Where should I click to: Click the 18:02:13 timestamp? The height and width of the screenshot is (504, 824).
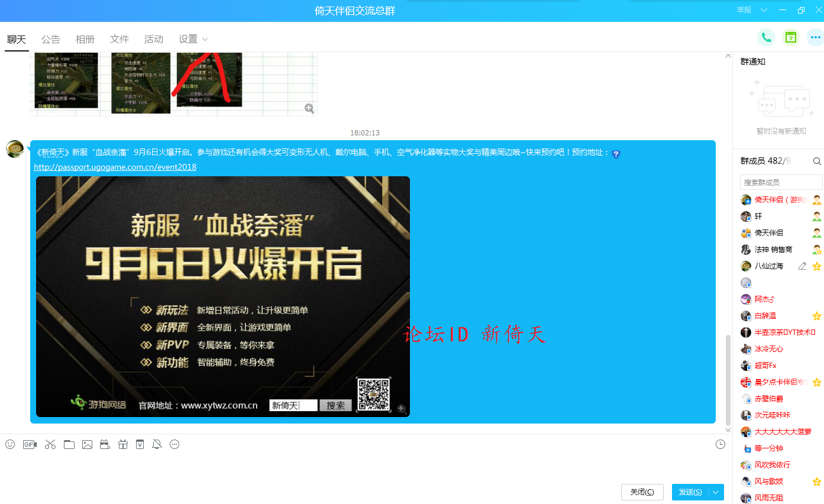365,133
